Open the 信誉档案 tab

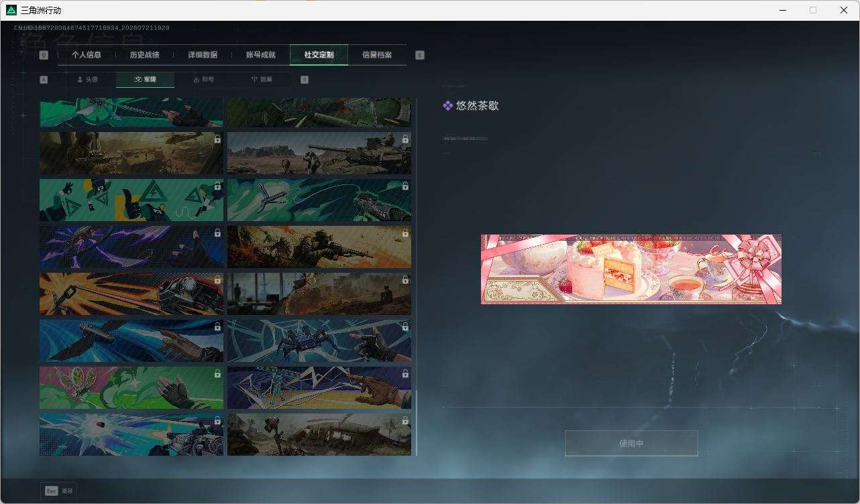(377, 55)
